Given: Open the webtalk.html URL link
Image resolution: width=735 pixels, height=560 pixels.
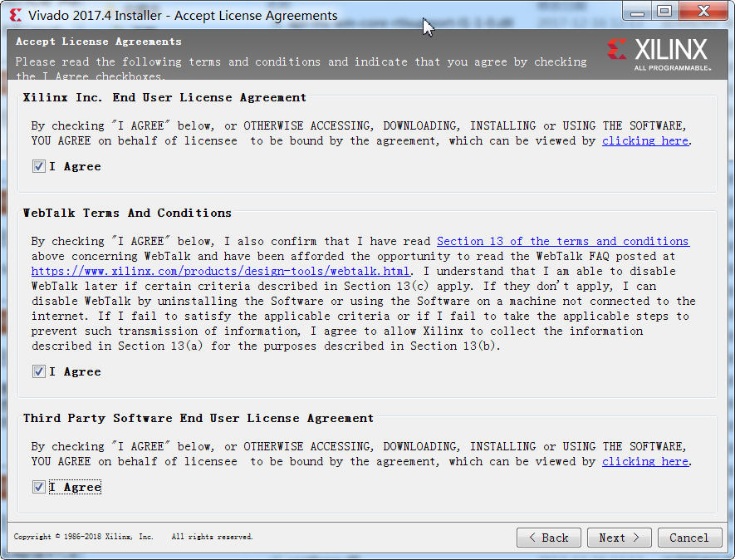Looking at the screenshot, I should click(220, 271).
